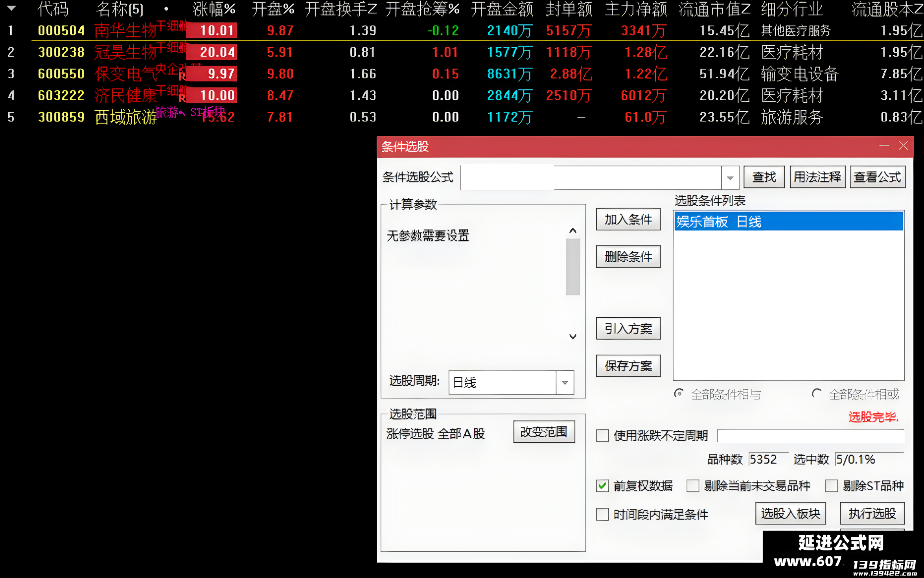The height and width of the screenshot is (578, 924).
Task: Sort the table by the 封单额 column header
Action: pos(569,9)
